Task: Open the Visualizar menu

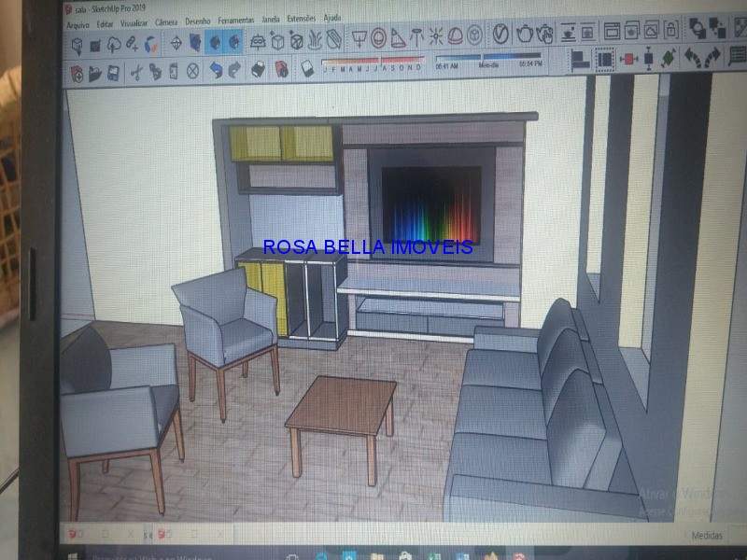Action: tap(134, 22)
